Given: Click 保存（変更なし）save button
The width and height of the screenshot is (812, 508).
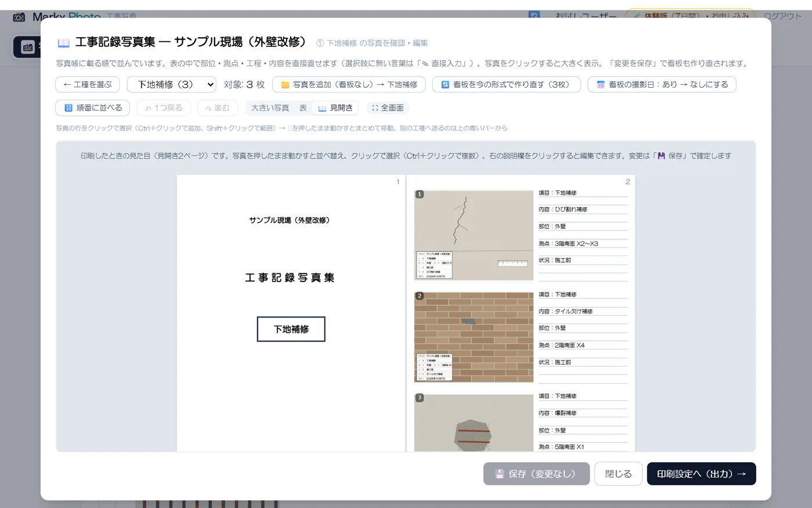Looking at the screenshot, I should (x=536, y=474).
